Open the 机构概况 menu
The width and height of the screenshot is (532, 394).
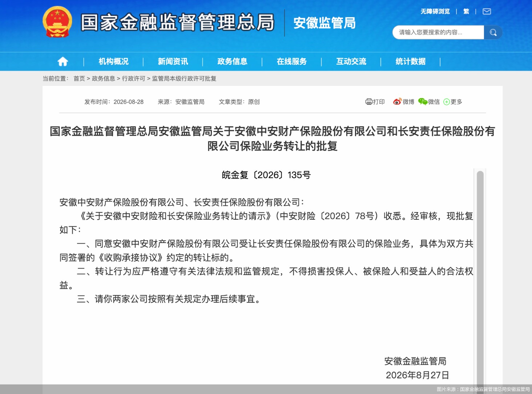click(114, 61)
